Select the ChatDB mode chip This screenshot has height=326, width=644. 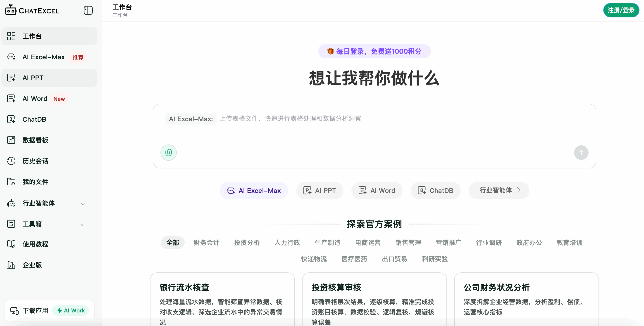pyautogui.click(x=436, y=191)
